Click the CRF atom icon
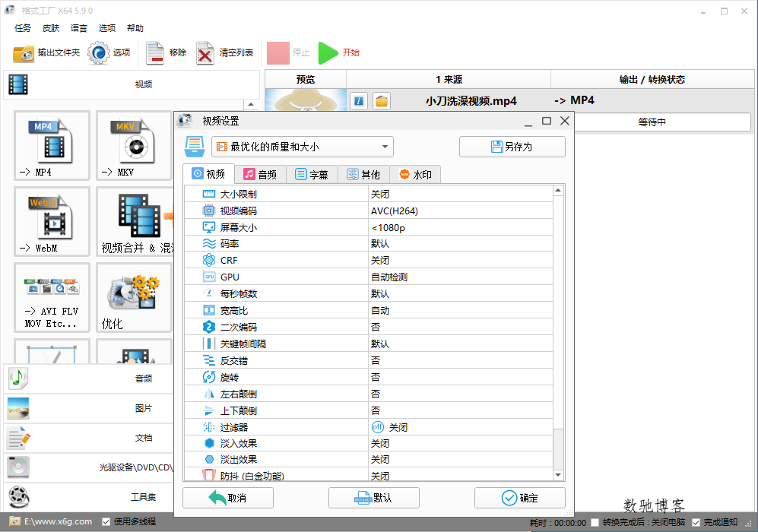The width and height of the screenshot is (758, 532). click(209, 260)
